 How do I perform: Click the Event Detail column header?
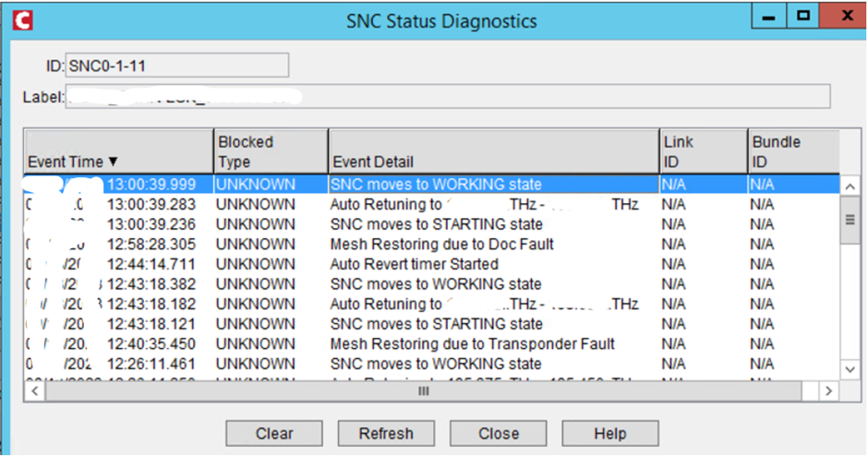click(x=494, y=151)
